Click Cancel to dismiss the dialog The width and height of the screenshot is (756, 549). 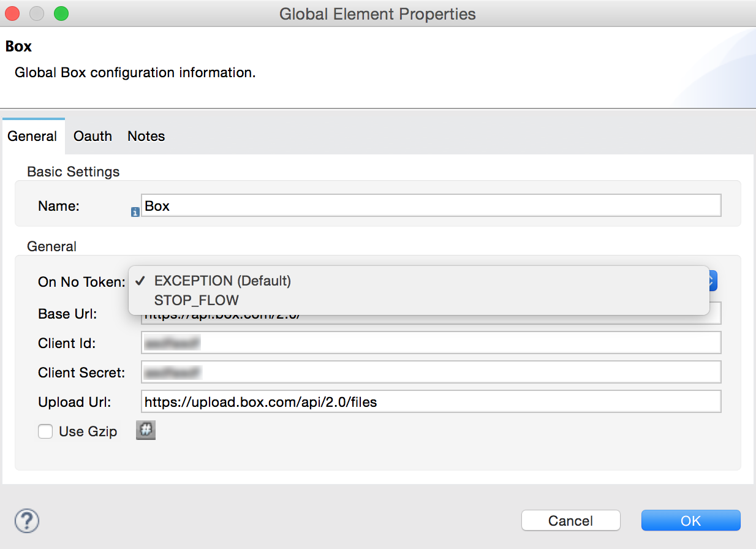(570, 520)
